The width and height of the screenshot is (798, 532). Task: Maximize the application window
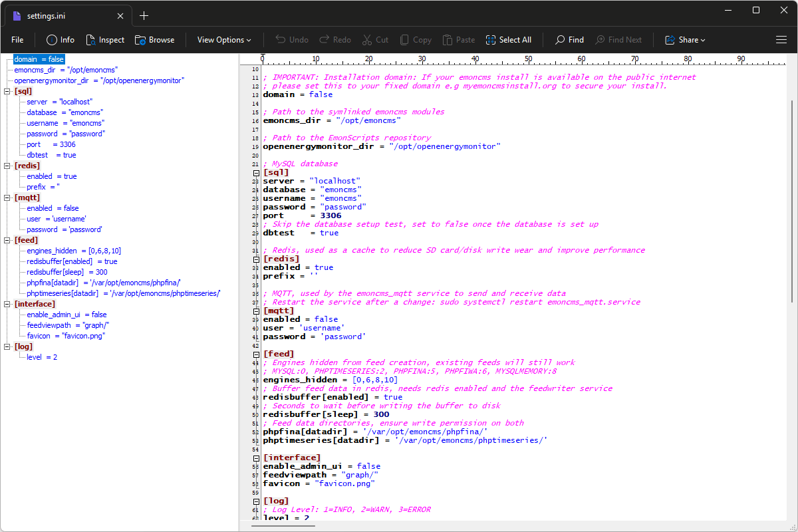756,10
